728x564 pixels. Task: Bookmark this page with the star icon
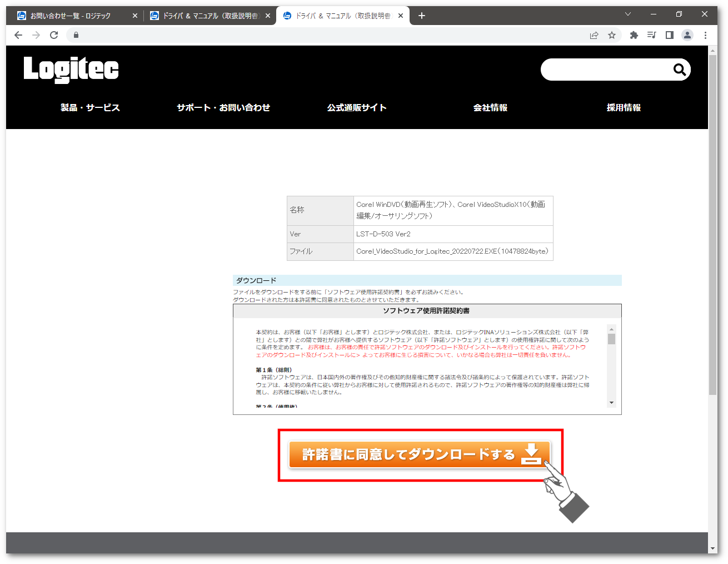(x=612, y=35)
